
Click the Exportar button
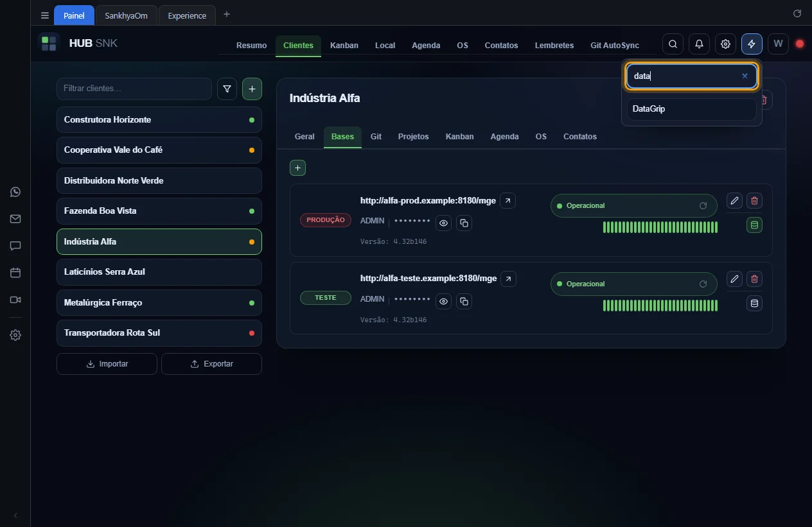point(211,364)
